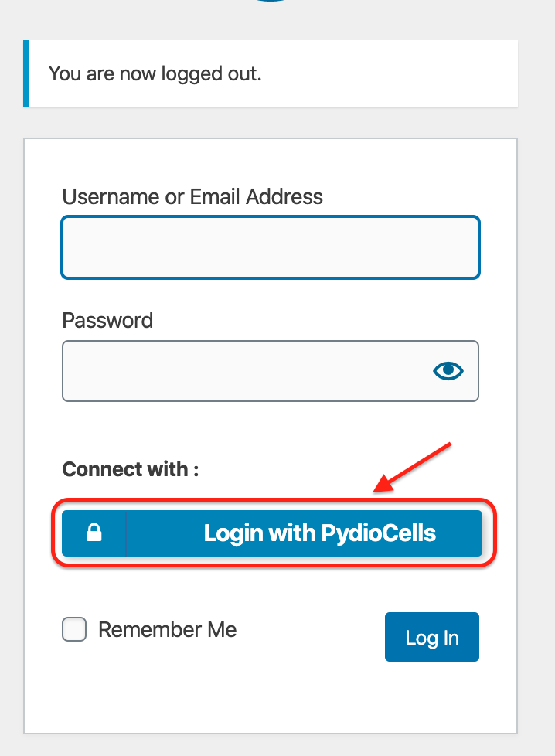Tick the Remember Me checkbox

74,629
